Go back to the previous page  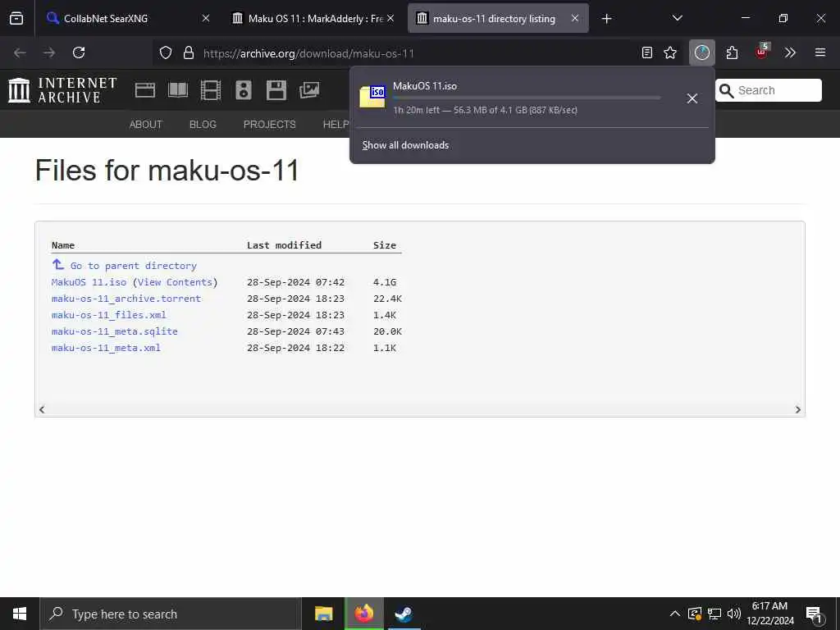click(20, 52)
